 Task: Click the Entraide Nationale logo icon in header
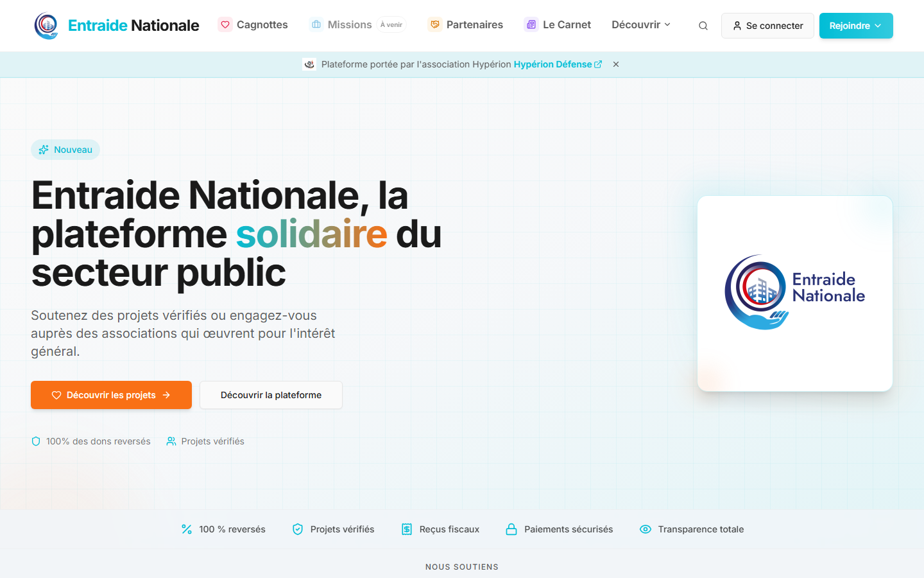tap(46, 26)
